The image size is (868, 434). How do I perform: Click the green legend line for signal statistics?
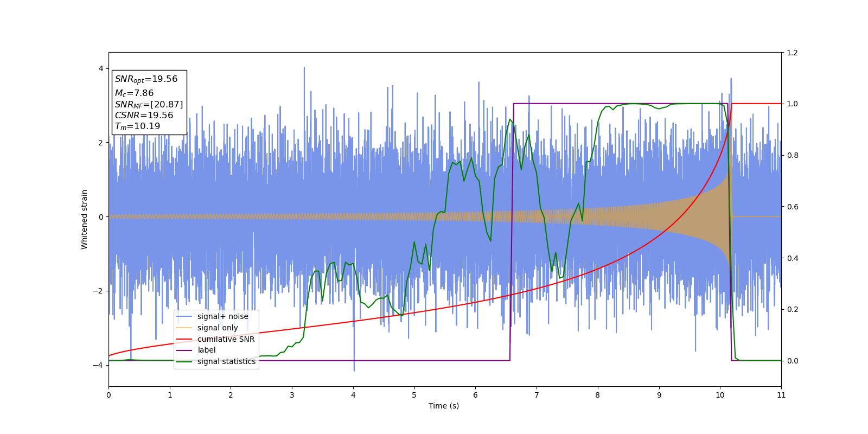point(184,362)
